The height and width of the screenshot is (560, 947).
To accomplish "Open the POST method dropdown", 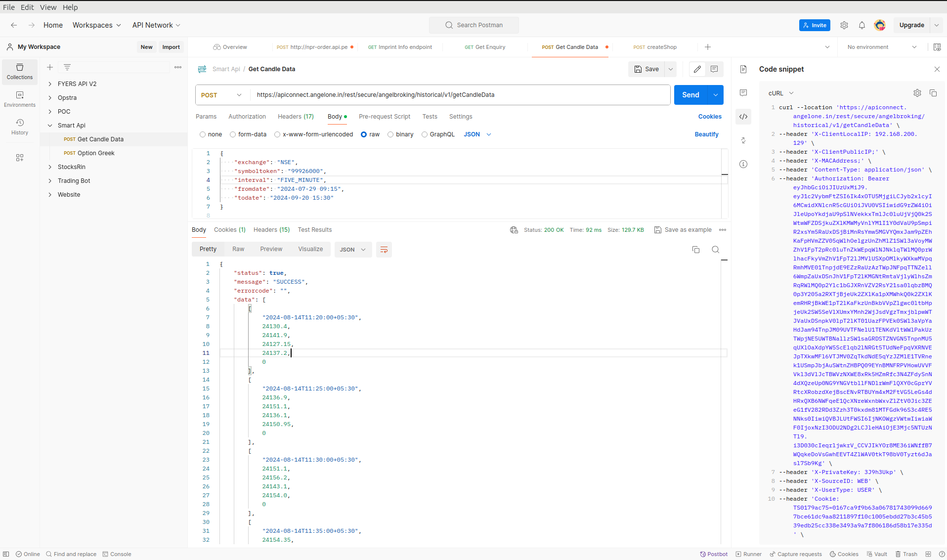I will (222, 95).
